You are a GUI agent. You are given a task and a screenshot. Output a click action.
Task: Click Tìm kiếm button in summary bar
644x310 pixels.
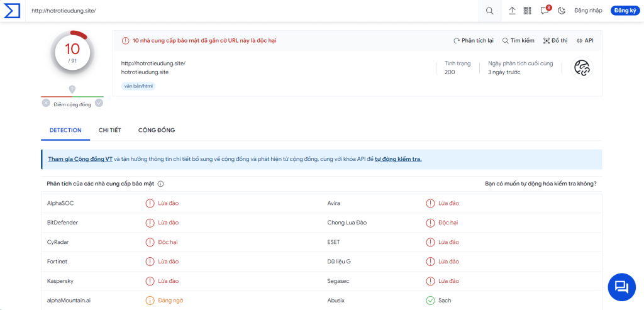coord(518,41)
